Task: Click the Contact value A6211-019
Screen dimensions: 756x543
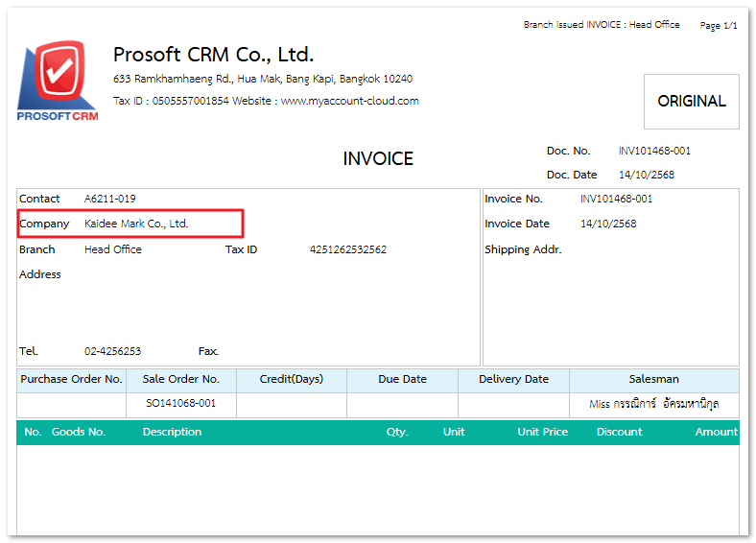Action: pos(109,199)
